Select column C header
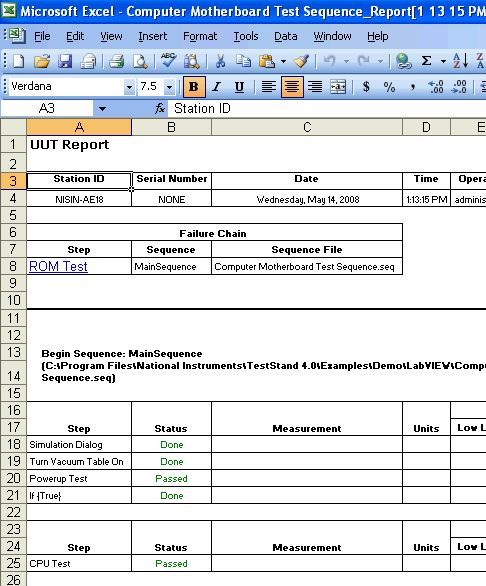 click(307, 127)
